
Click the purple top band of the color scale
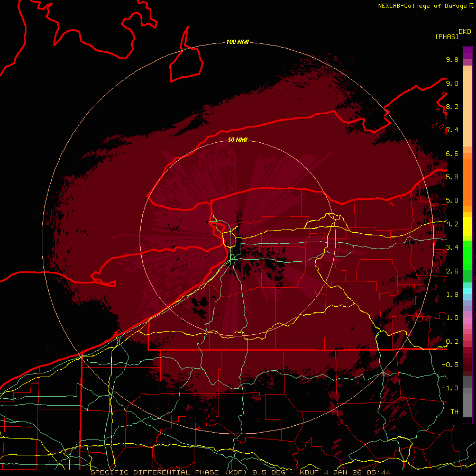click(467, 53)
